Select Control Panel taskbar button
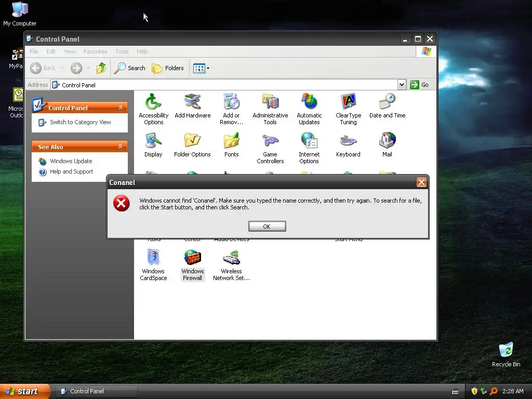 tap(97, 391)
